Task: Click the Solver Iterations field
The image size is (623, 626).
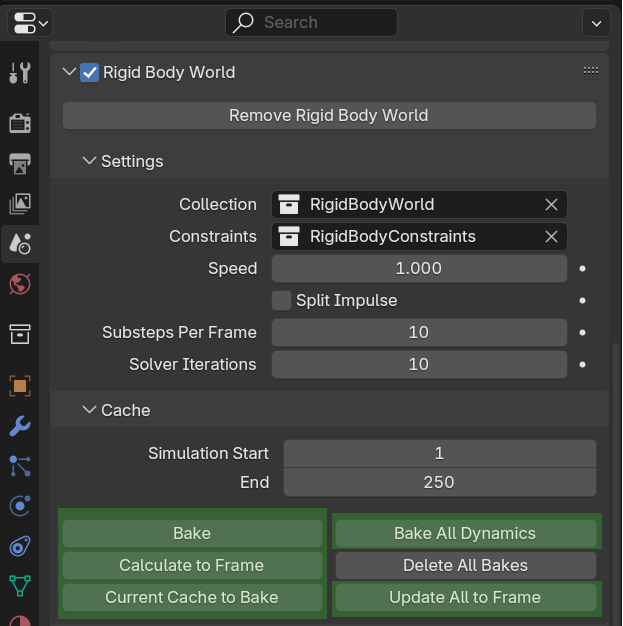Action: pyautogui.click(x=419, y=365)
